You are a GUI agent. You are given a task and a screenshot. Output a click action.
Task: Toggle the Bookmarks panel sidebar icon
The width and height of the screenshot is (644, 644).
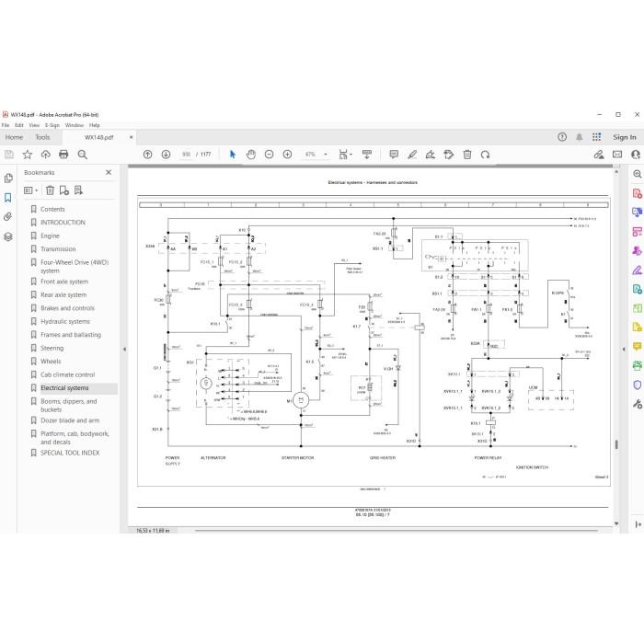click(8, 198)
